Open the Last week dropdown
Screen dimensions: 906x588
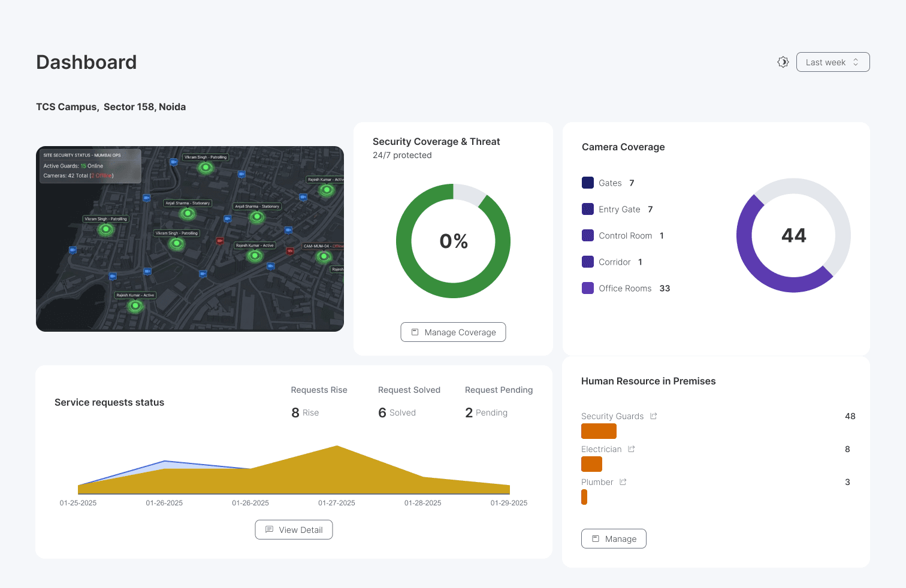point(832,62)
